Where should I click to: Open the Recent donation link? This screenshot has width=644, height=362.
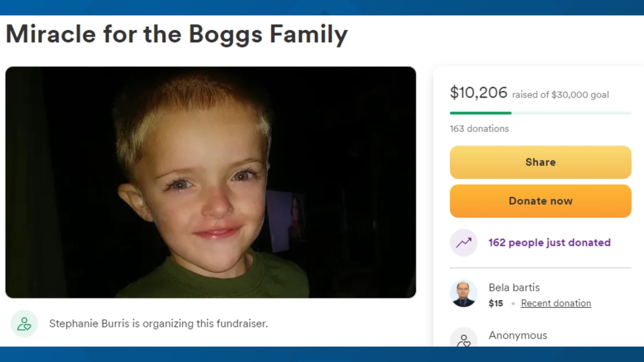[x=556, y=303]
